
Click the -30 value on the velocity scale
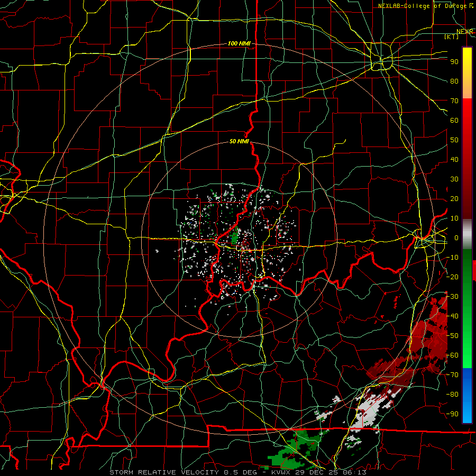[453, 297]
